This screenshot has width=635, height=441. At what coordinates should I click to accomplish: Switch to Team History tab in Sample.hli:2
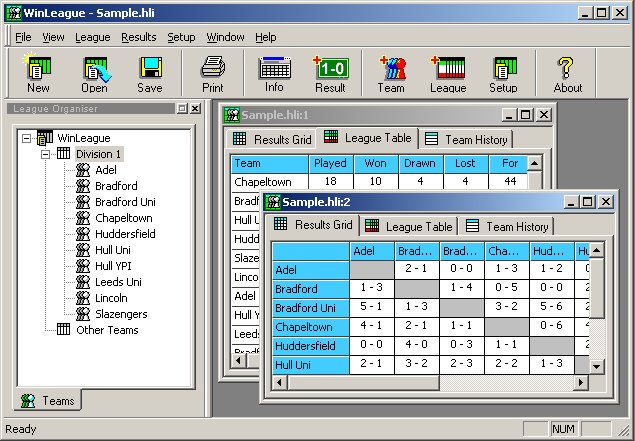pos(508,227)
